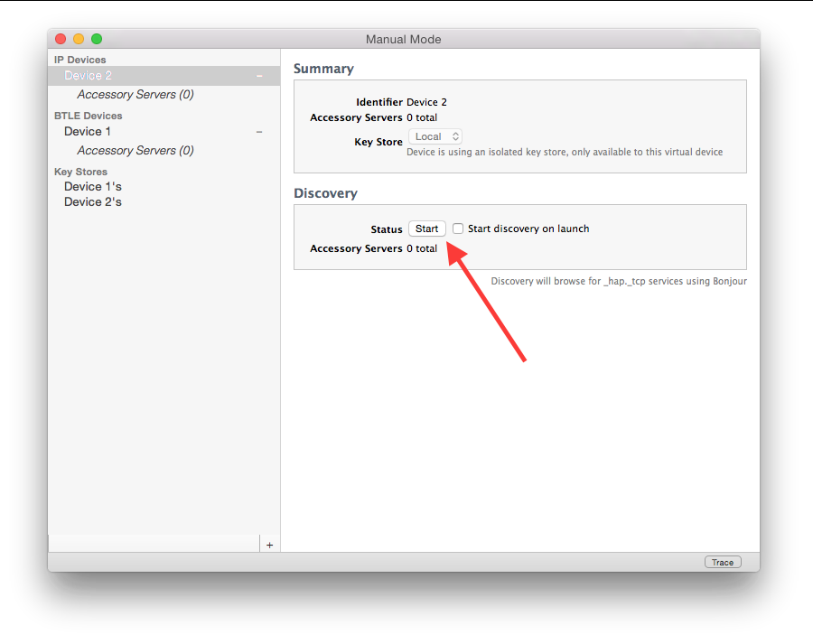Select Device 2's key store
Image resolution: width=813 pixels, height=644 pixels.
click(93, 201)
